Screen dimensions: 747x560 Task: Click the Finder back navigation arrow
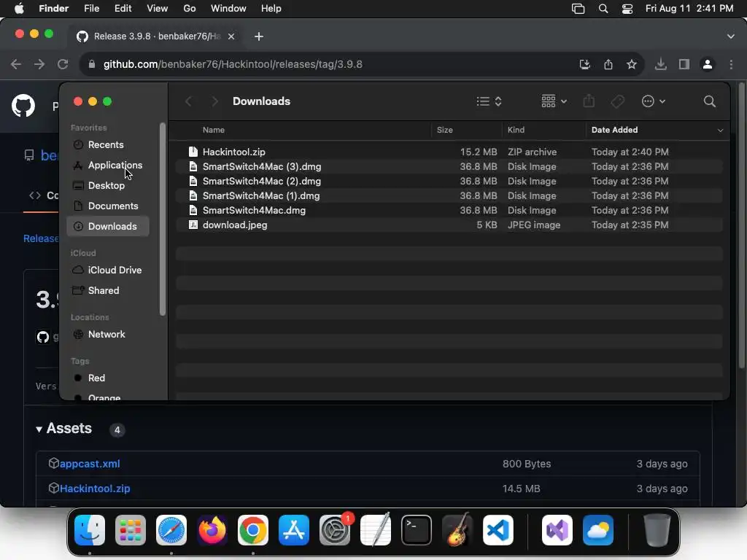189,101
